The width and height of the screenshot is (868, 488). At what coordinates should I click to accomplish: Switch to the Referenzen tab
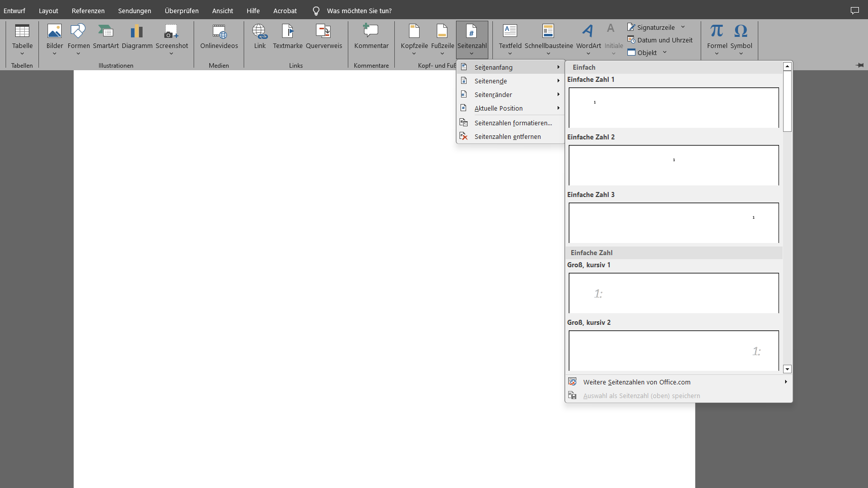coord(88,11)
